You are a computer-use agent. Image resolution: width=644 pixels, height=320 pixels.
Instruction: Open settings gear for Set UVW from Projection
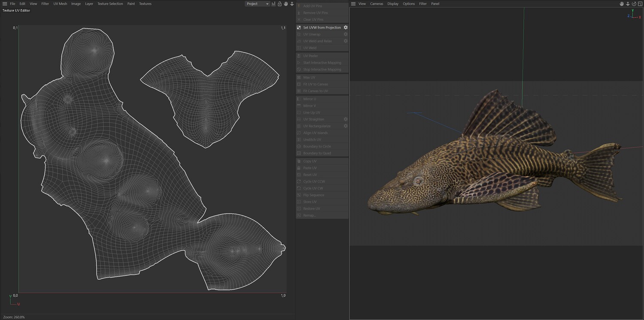(346, 27)
